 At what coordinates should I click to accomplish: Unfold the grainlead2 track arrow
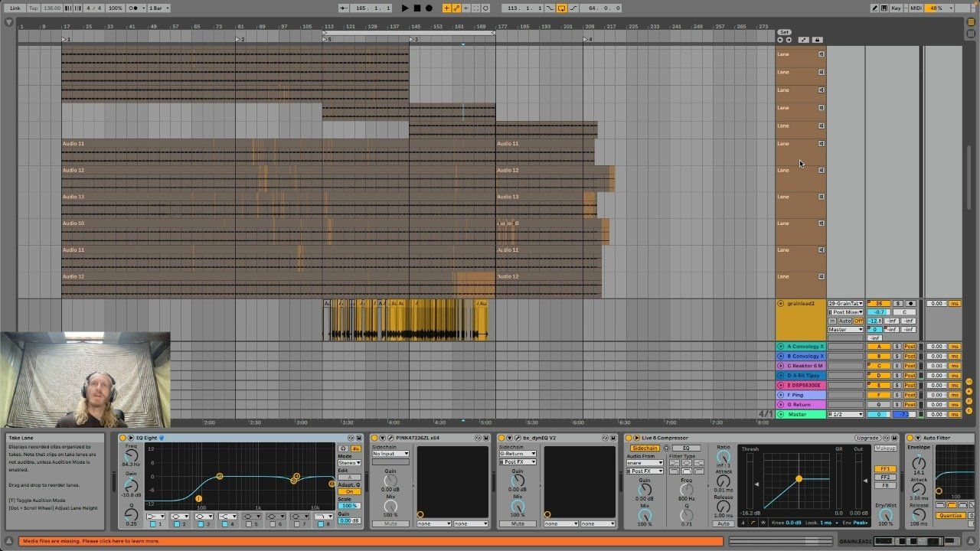780,304
